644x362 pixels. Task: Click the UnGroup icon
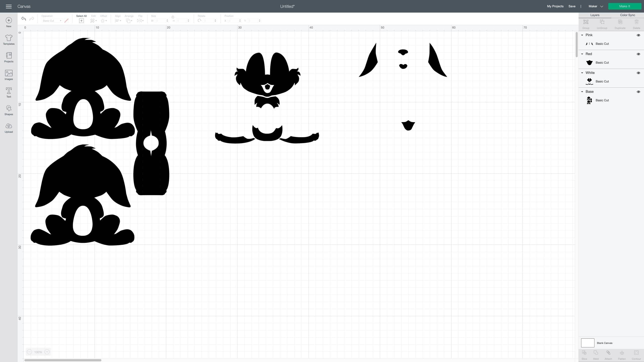coord(602,22)
